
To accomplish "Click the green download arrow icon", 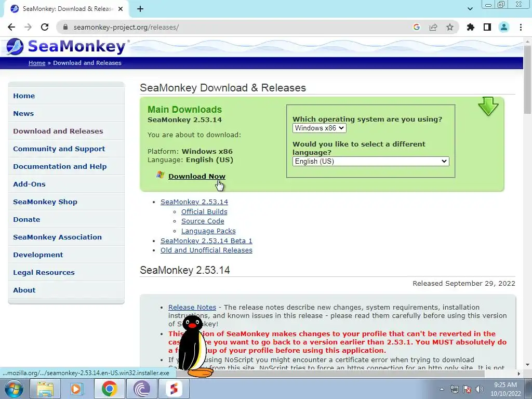I will [x=488, y=107].
